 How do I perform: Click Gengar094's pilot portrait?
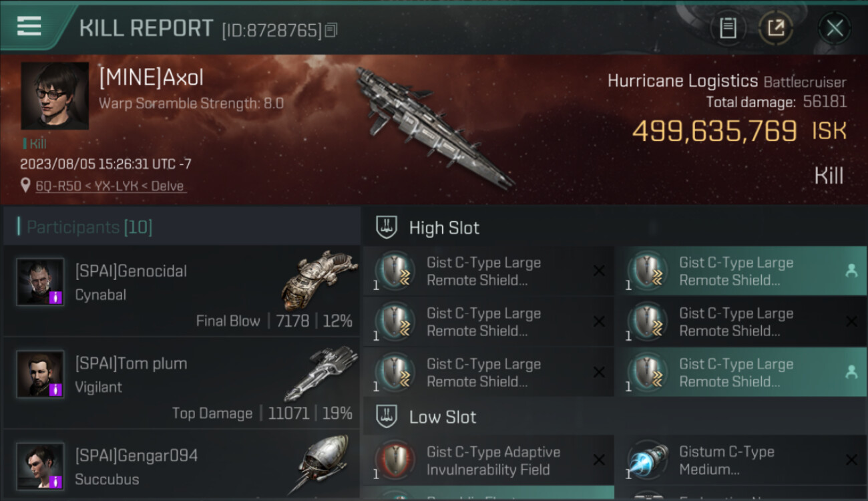(x=41, y=466)
